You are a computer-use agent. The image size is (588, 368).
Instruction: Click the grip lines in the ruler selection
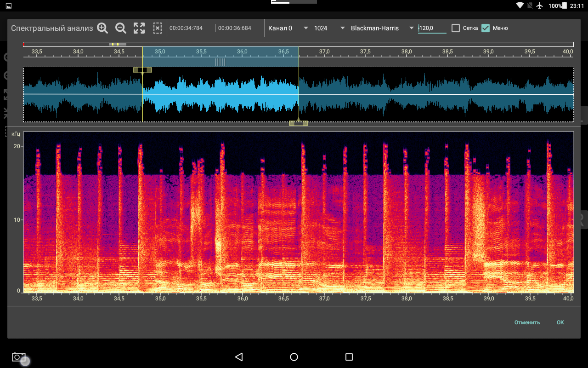(x=220, y=62)
